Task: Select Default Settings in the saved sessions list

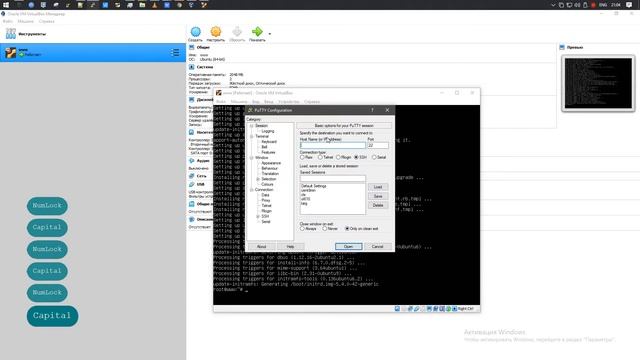Action: pyautogui.click(x=314, y=186)
